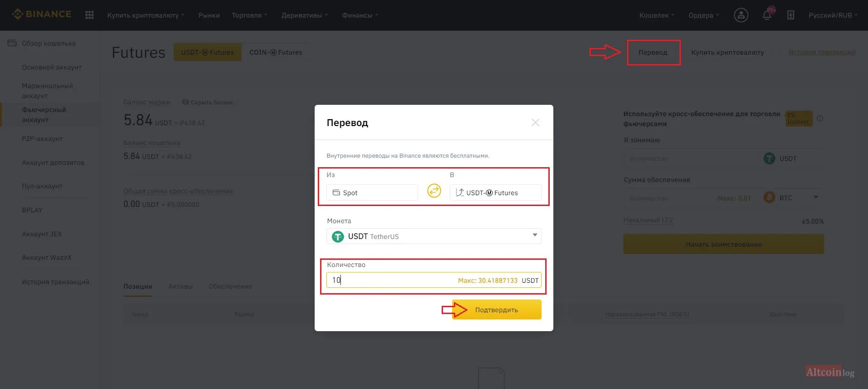This screenshot has width=868, height=389.
Task: Open the notifications bell icon
Action: (x=767, y=15)
